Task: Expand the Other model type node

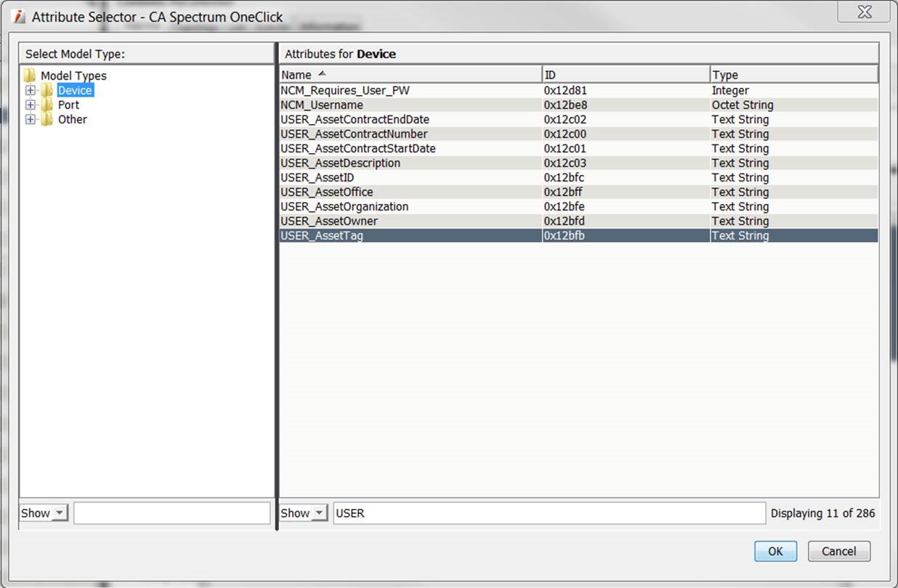Action: (30, 120)
